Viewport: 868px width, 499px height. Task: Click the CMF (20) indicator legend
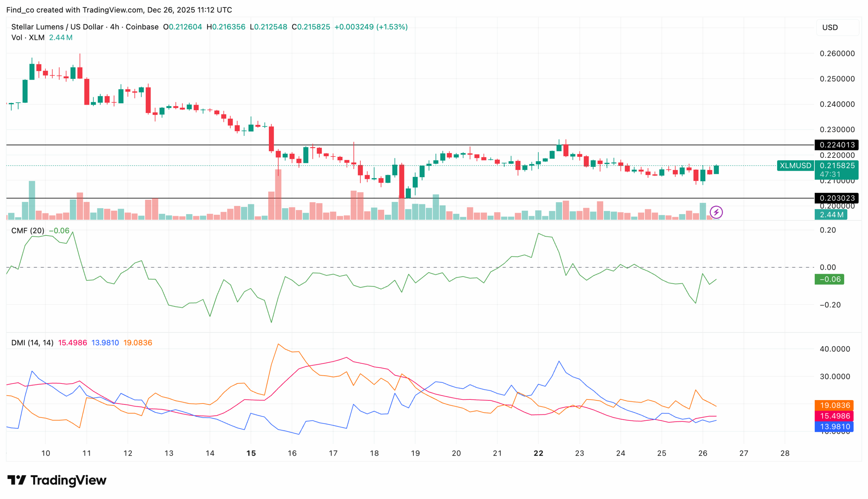[x=28, y=231]
